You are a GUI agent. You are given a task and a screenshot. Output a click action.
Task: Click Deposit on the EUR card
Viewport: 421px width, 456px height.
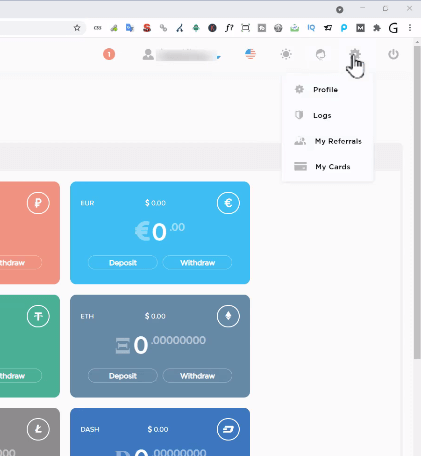[123, 263]
